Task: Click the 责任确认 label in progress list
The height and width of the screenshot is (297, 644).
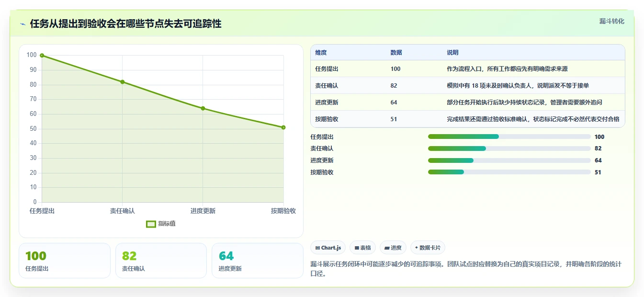Action: click(322, 148)
